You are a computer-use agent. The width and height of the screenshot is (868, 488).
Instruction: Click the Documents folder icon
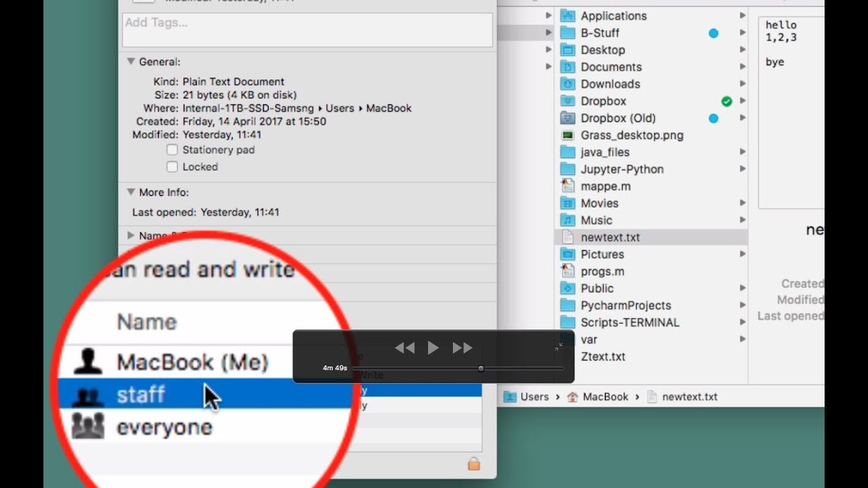click(x=568, y=66)
